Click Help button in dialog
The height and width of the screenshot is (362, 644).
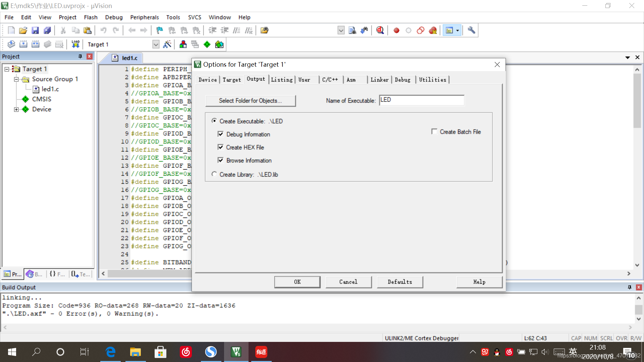[x=479, y=282]
